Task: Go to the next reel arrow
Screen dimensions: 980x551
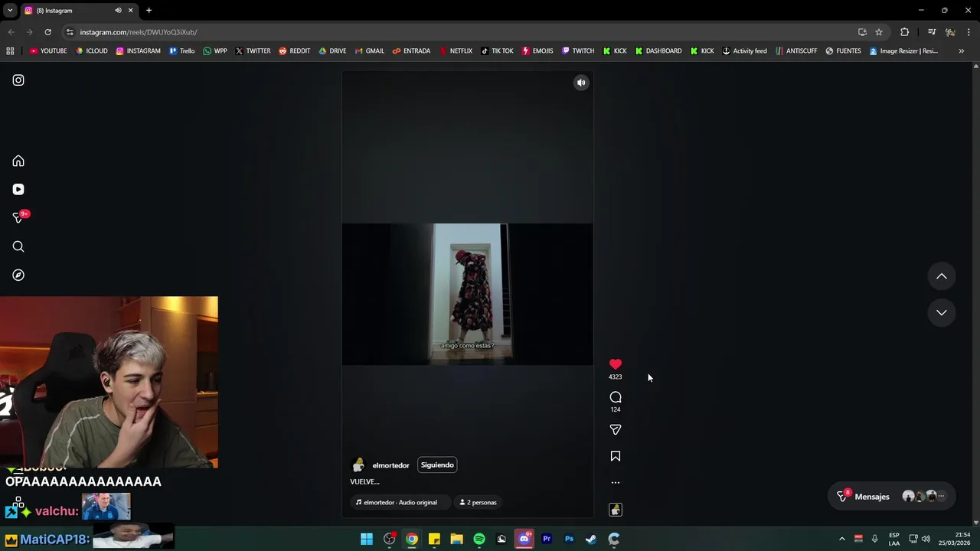Action: pyautogui.click(x=942, y=312)
